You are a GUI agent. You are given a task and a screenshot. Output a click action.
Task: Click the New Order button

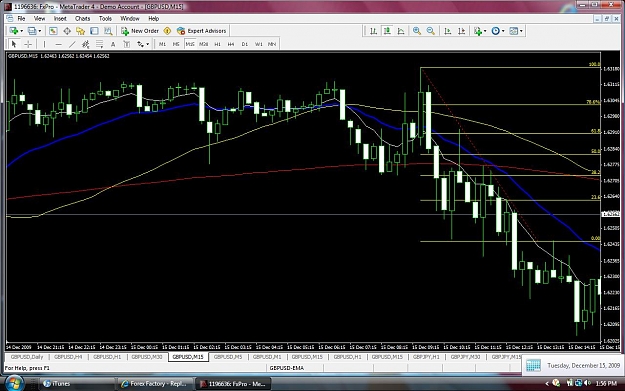pos(140,31)
